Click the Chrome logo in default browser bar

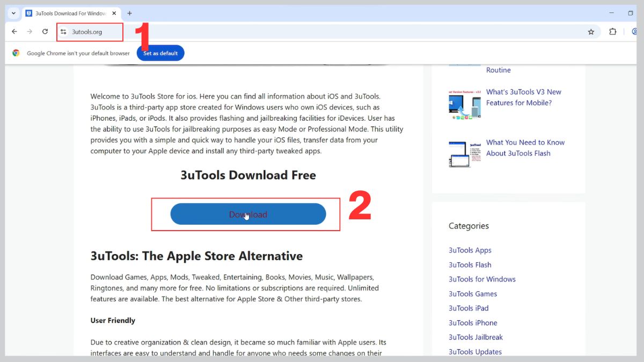point(16,53)
